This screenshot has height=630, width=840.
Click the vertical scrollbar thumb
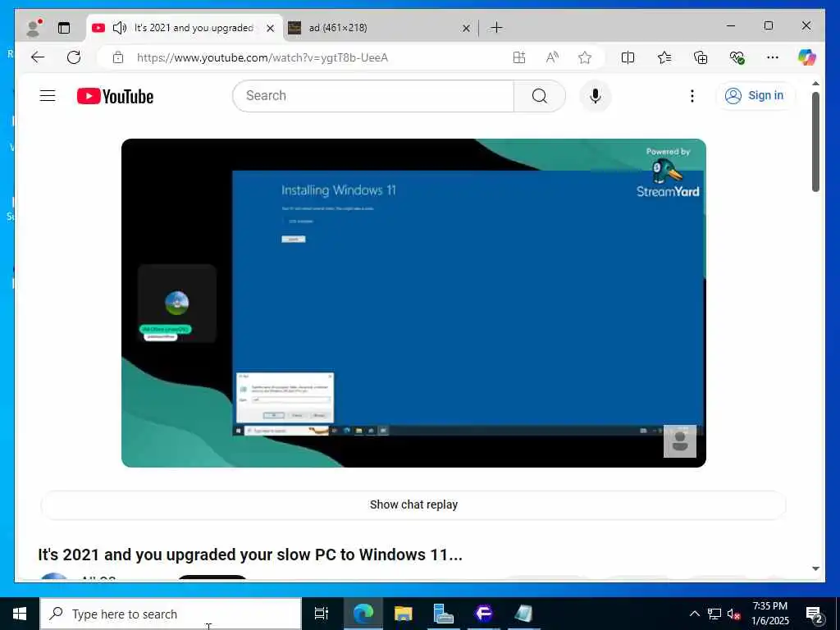coord(815,142)
